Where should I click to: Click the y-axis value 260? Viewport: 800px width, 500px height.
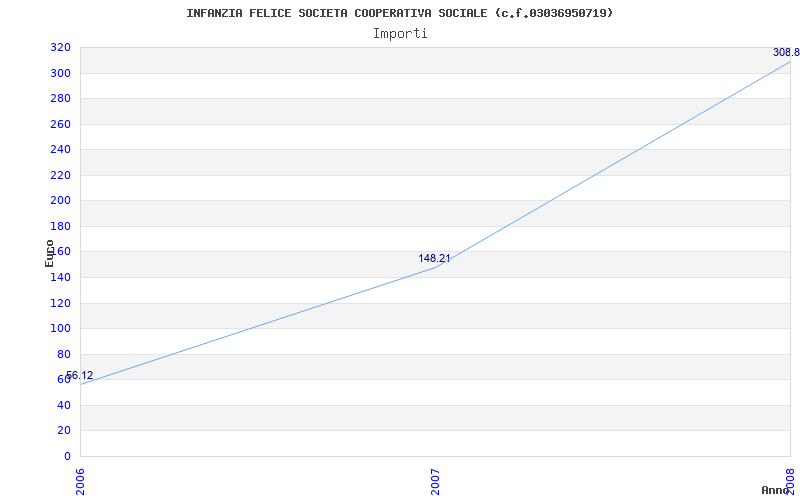tap(60, 124)
